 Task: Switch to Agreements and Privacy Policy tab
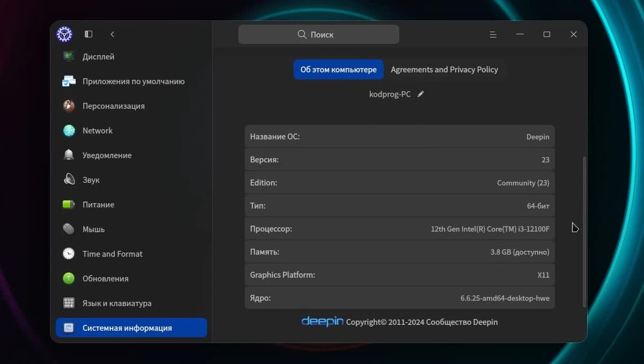pyautogui.click(x=444, y=69)
